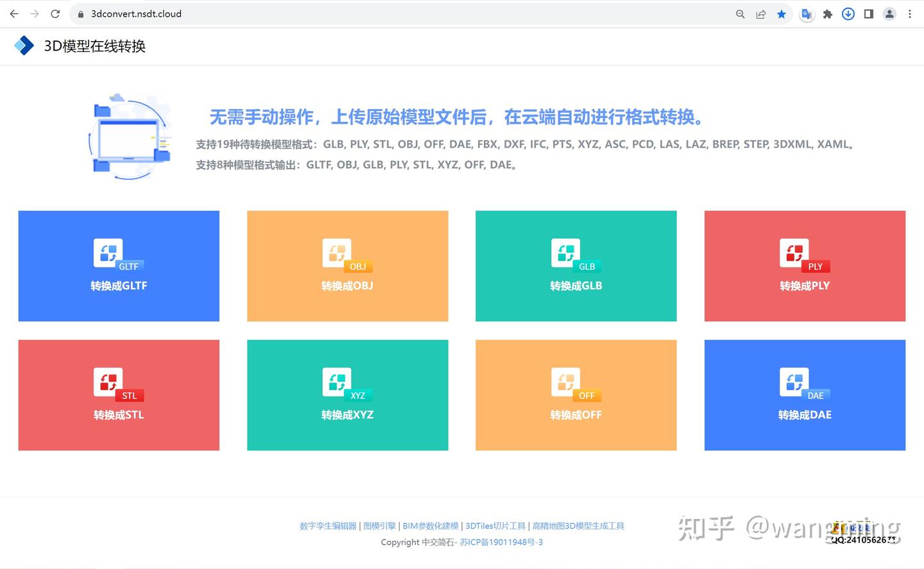Image resolution: width=924 pixels, height=569 pixels.
Task: Reload the current page
Action: click(55, 13)
